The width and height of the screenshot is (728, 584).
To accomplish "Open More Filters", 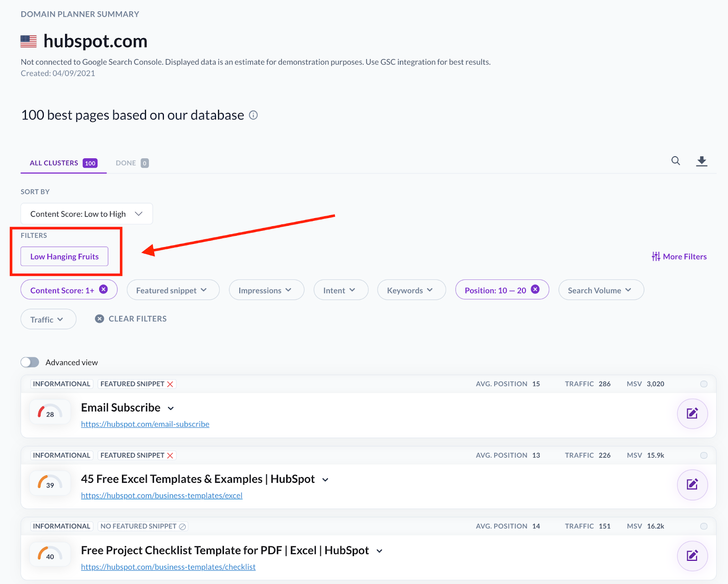I will pos(679,257).
